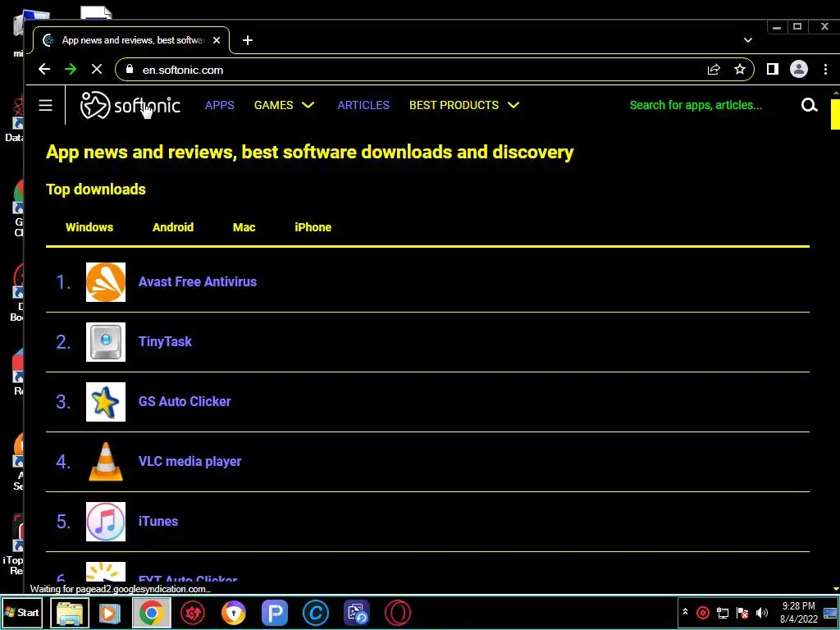Viewport: 840px width, 630px height.
Task: Stop the page from loading
Action: click(x=97, y=69)
